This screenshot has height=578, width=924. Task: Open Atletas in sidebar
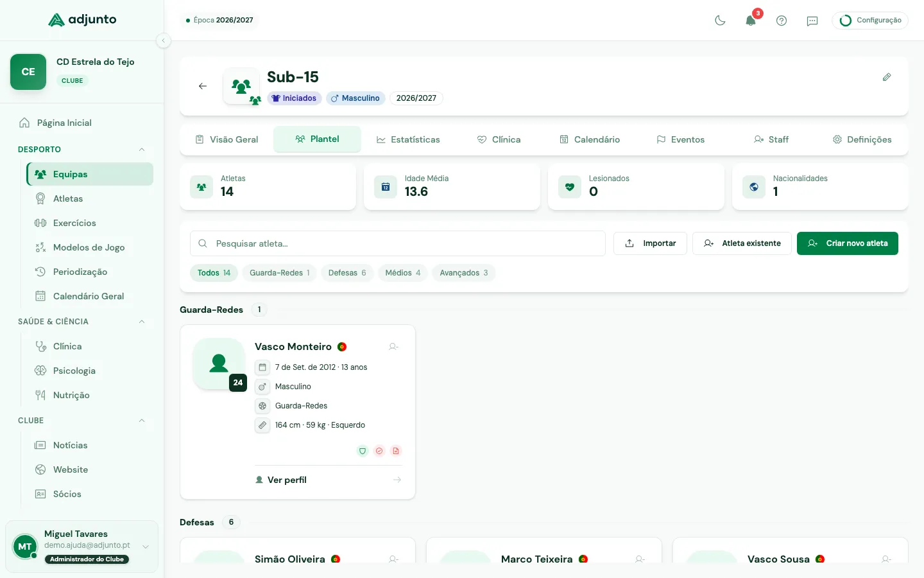(x=90, y=198)
